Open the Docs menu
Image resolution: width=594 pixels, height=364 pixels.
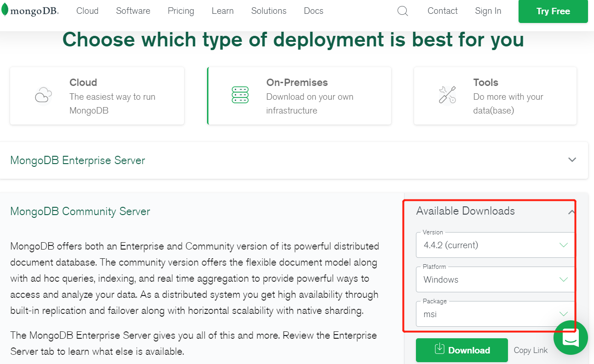pyautogui.click(x=314, y=11)
